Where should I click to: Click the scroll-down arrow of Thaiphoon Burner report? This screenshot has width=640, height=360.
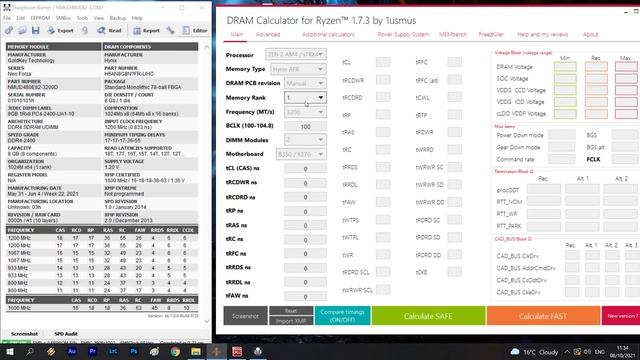click(x=207, y=321)
